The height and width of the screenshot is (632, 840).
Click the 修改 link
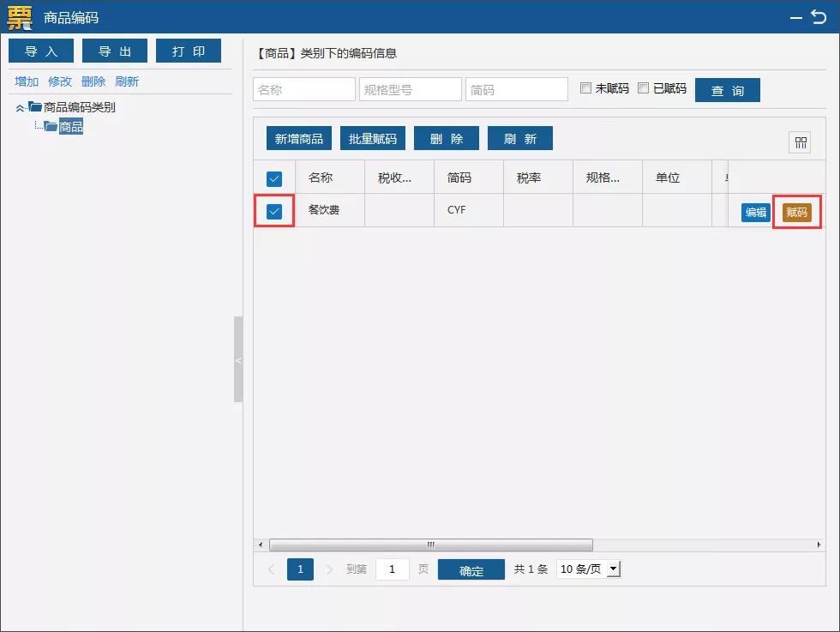(59, 81)
